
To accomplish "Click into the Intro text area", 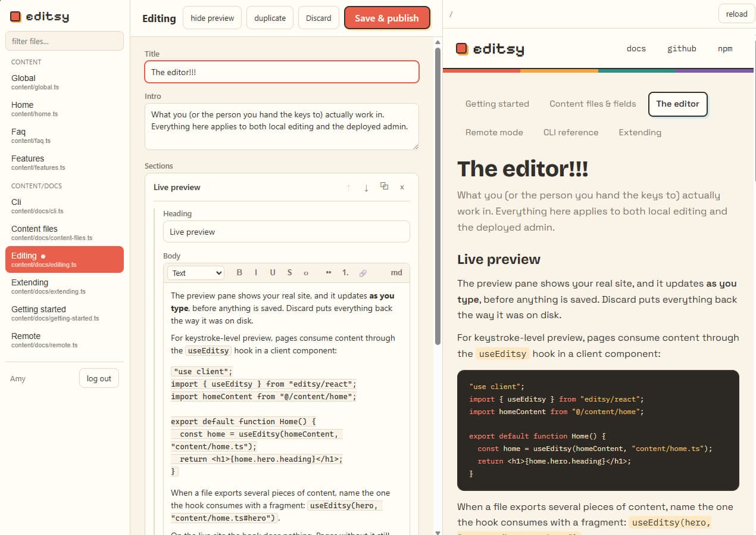I will pyautogui.click(x=282, y=126).
